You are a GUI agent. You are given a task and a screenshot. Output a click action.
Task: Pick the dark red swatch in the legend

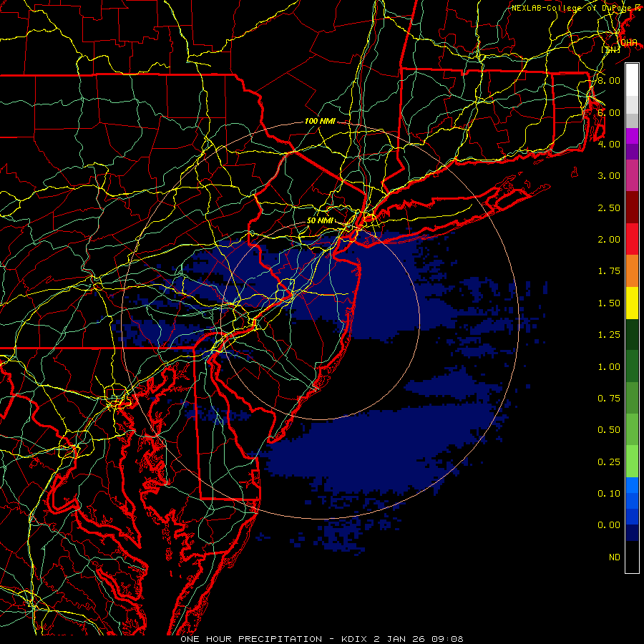632,208
